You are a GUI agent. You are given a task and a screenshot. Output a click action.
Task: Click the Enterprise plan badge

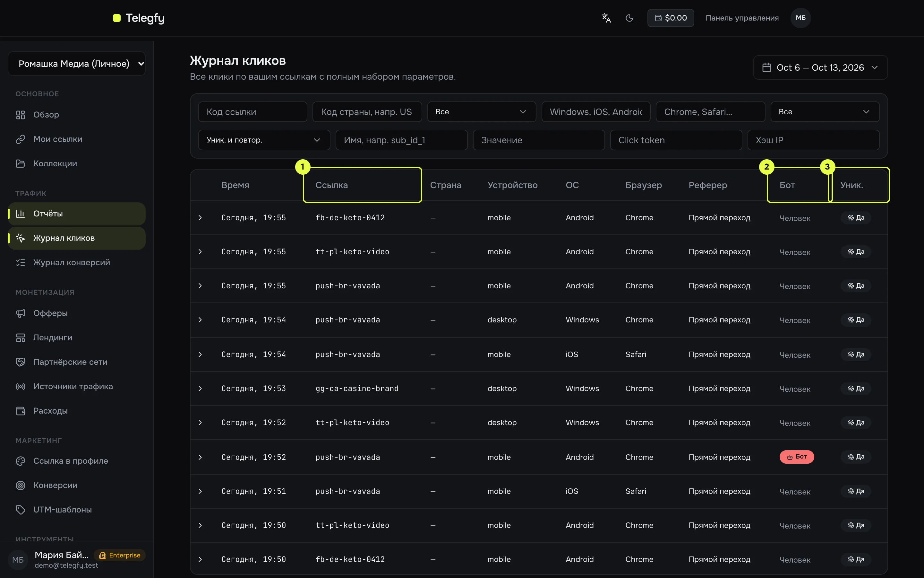click(119, 556)
